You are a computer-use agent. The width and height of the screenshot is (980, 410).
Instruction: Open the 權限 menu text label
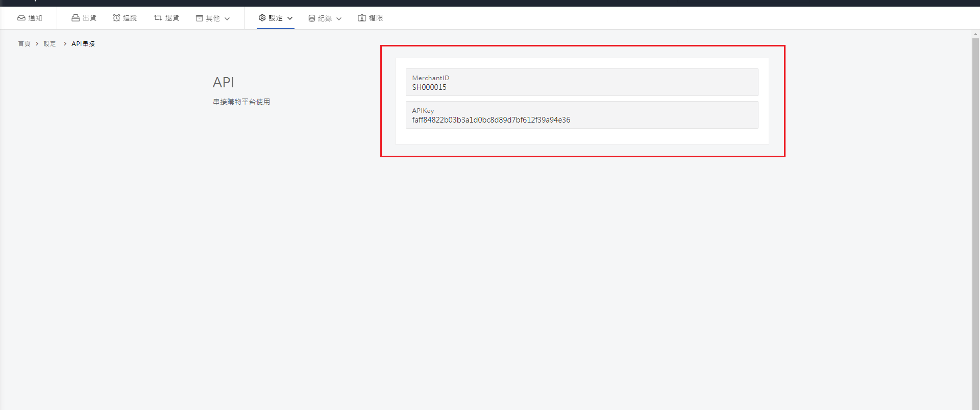click(x=376, y=18)
